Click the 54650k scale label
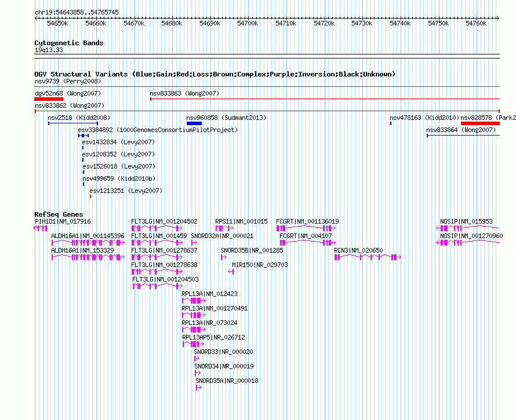This screenshot has width=516, height=420. pos(57,23)
